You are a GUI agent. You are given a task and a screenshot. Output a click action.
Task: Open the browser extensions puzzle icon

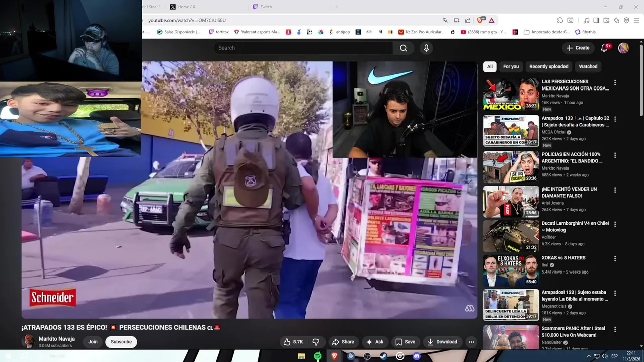pyautogui.click(x=560, y=20)
